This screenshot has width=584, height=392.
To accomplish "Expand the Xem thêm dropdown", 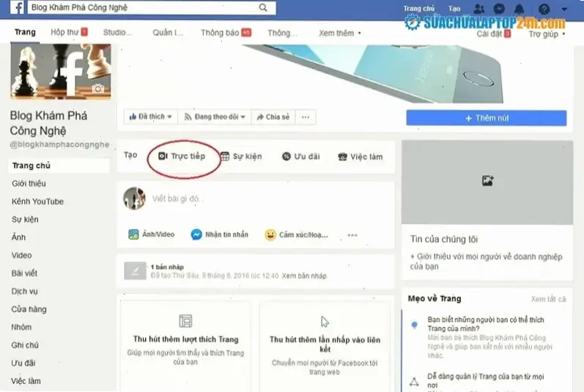I will tap(340, 33).
